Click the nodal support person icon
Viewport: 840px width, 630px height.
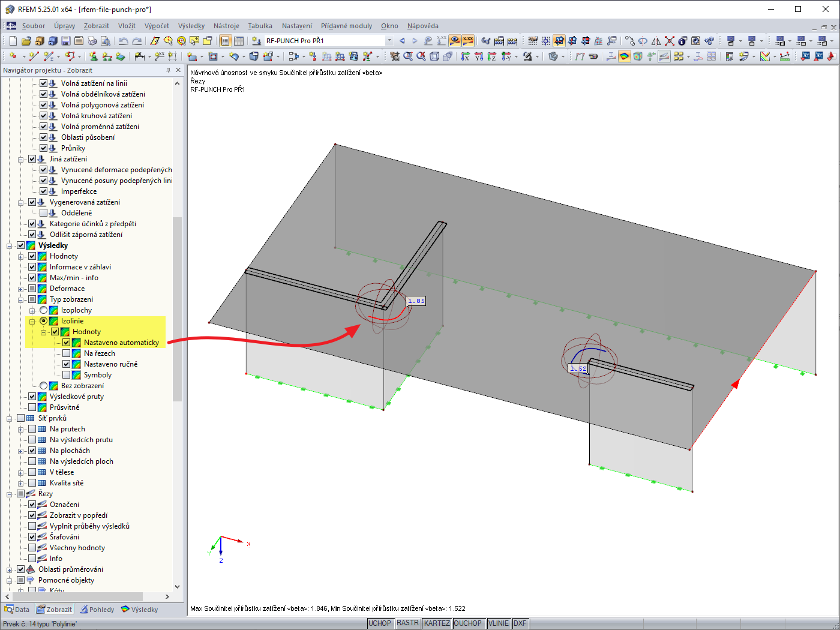pyautogui.click(x=94, y=56)
